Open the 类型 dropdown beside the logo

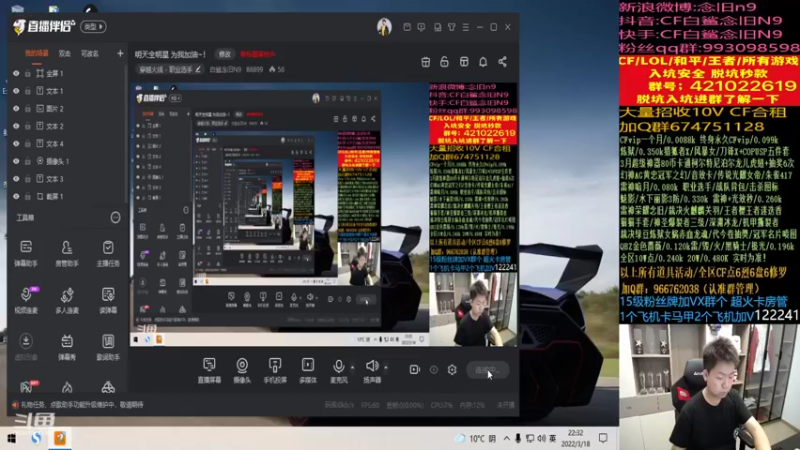93,27
